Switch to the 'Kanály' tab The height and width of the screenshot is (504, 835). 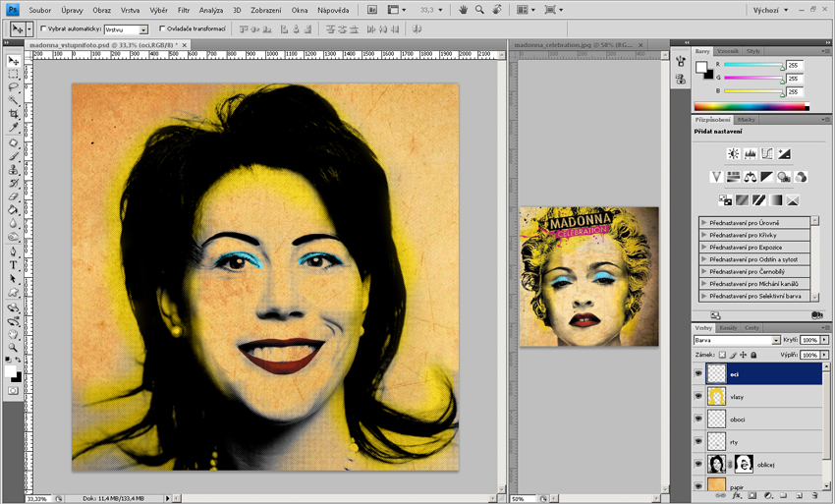(x=728, y=327)
